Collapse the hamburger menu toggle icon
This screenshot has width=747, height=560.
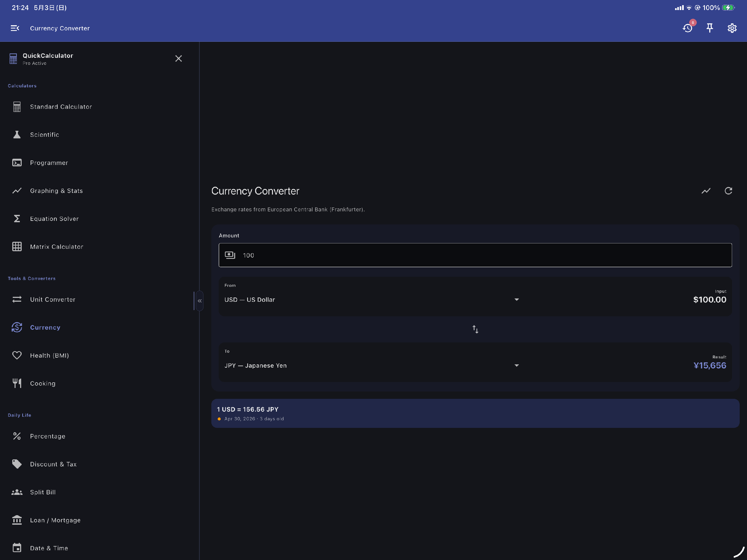pyautogui.click(x=15, y=28)
